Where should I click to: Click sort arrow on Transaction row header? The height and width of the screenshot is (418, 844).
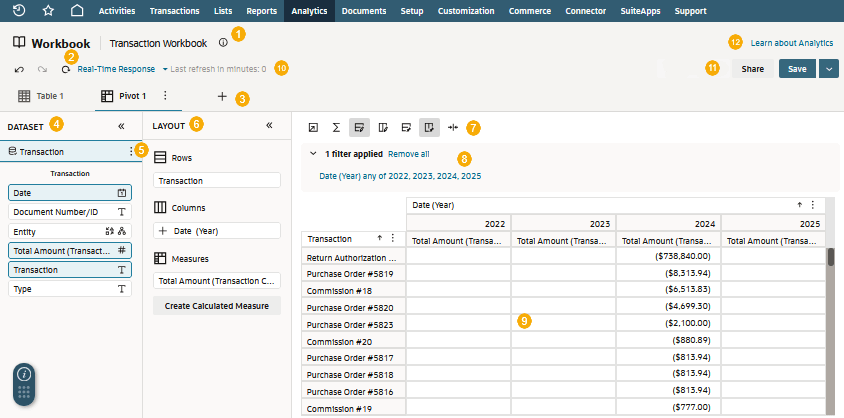379,238
